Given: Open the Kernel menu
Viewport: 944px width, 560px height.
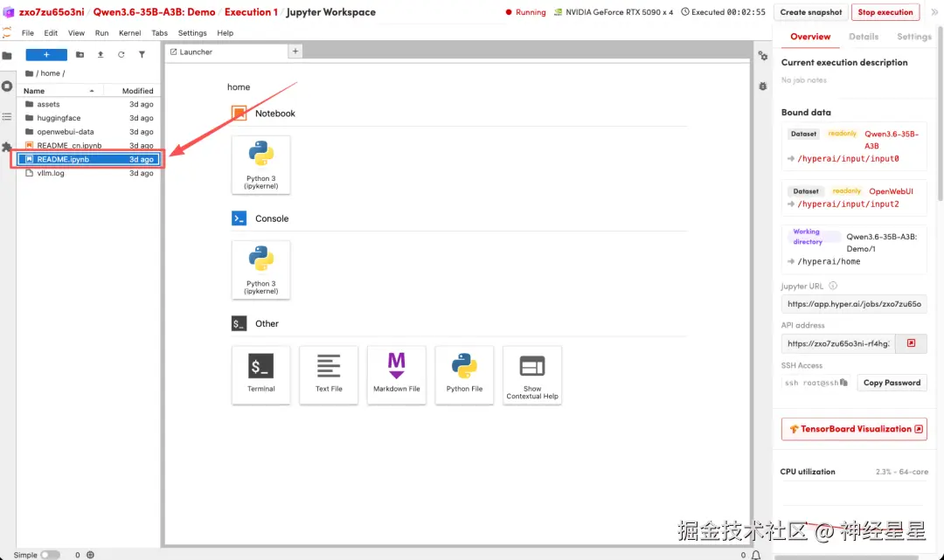Looking at the screenshot, I should 129,33.
